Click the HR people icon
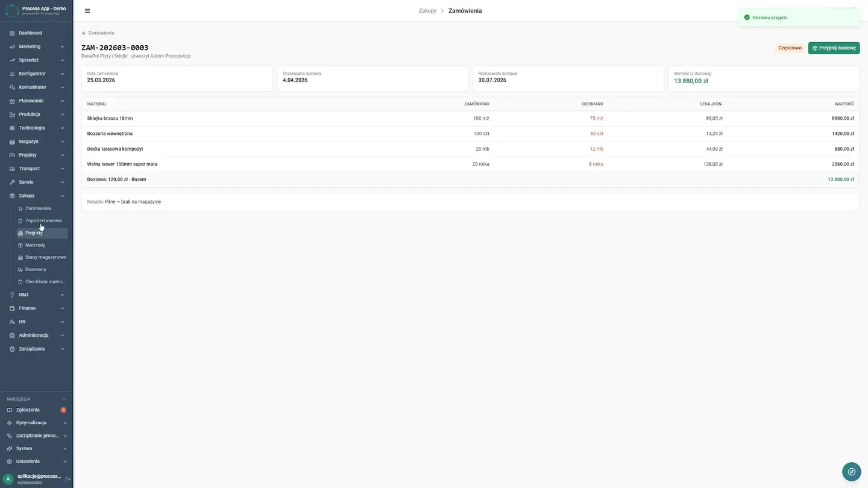Image resolution: width=868 pixels, height=488 pixels. [12, 322]
